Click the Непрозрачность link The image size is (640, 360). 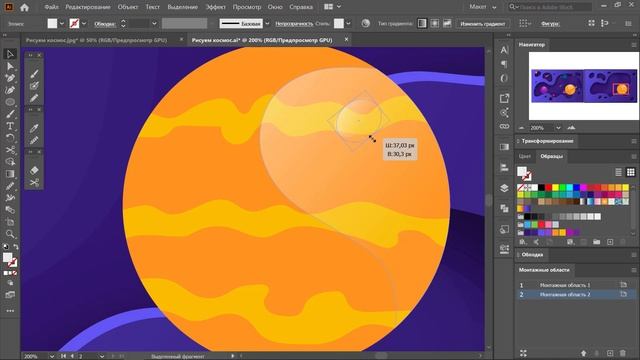(294, 24)
